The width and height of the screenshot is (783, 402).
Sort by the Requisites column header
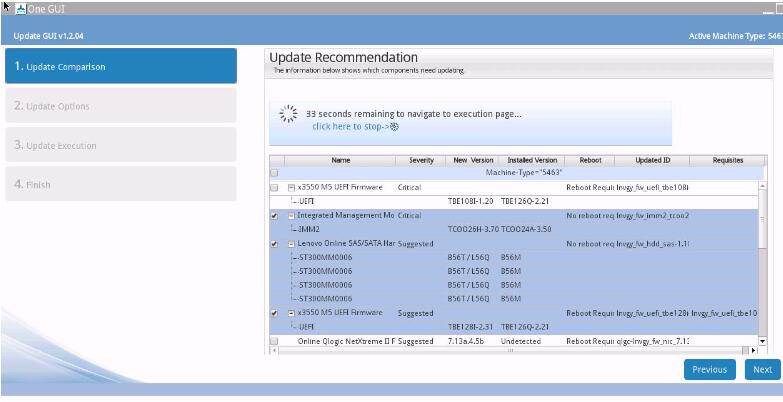point(728,160)
